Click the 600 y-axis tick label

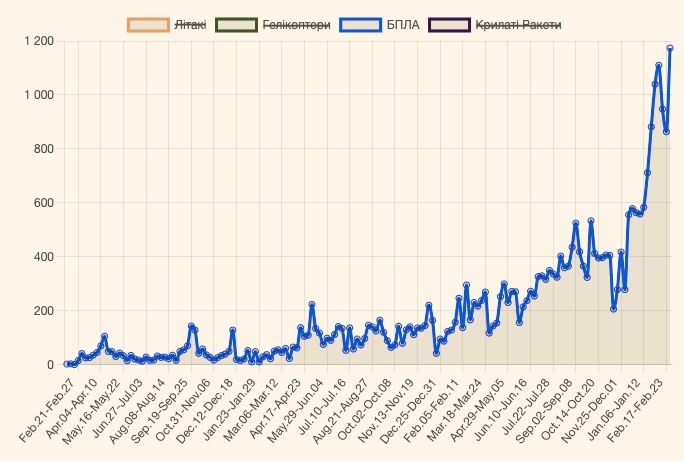click(x=41, y=203)
